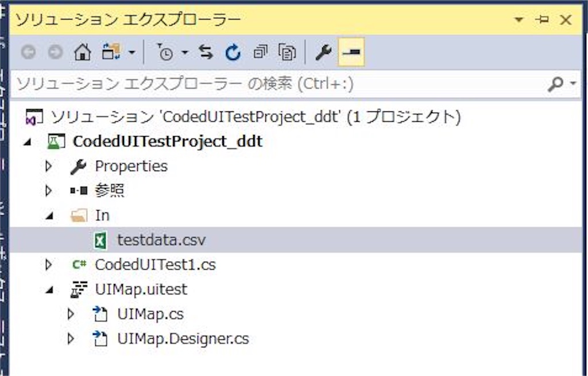Refresh the Solution Explorer tree
Screen dimensions: 588x376
[233, 52]
